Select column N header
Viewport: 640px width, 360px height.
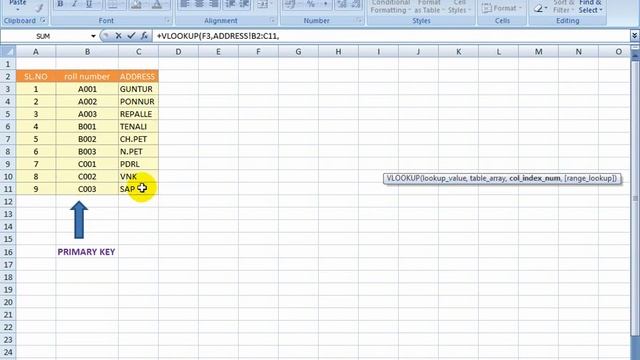(578, 52)
